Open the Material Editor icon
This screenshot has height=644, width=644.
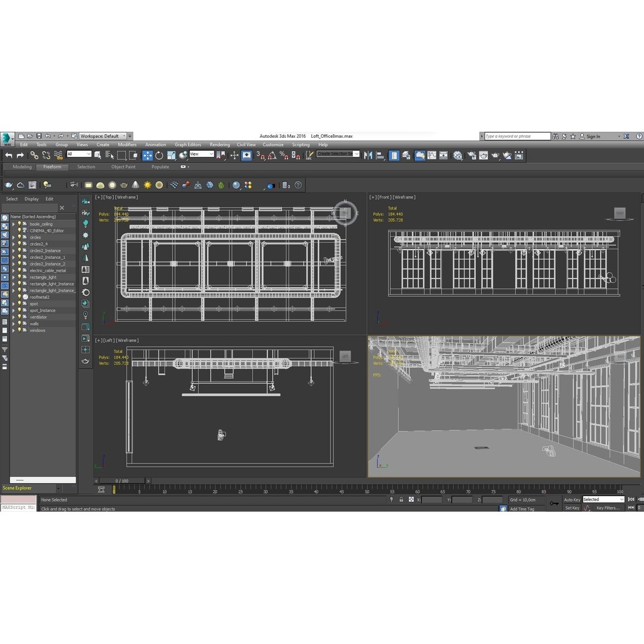[457, 155]
